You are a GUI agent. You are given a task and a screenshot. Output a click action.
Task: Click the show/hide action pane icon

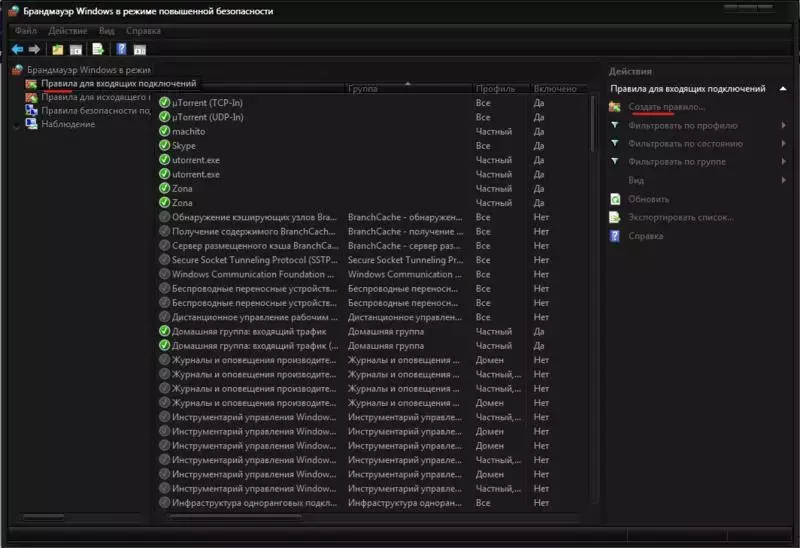pos(140,49)
